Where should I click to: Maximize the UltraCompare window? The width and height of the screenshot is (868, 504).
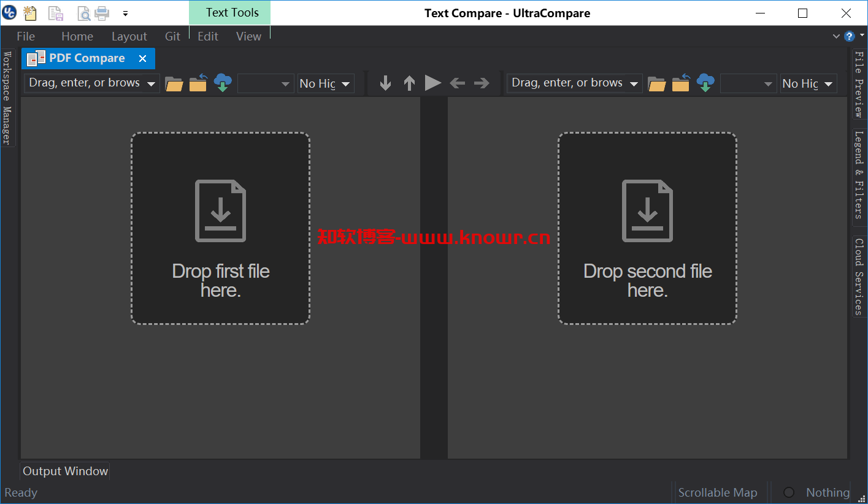(x=802, y=13)
